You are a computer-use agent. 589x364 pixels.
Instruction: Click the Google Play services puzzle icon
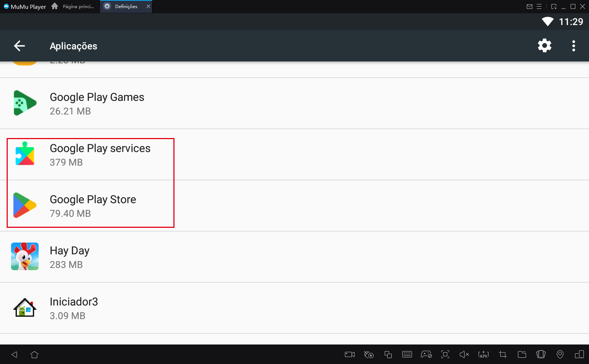pyautogui.click(x=25, y=154)
